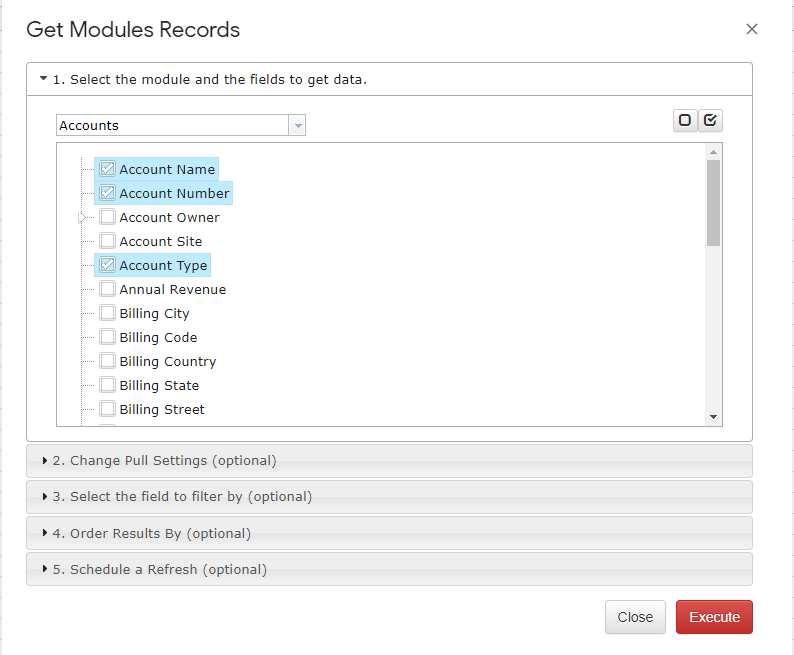Viewport: 794px width, 655px height.
Task: Uncheck the Account Name checkbox
Action: tap(107, 169)
